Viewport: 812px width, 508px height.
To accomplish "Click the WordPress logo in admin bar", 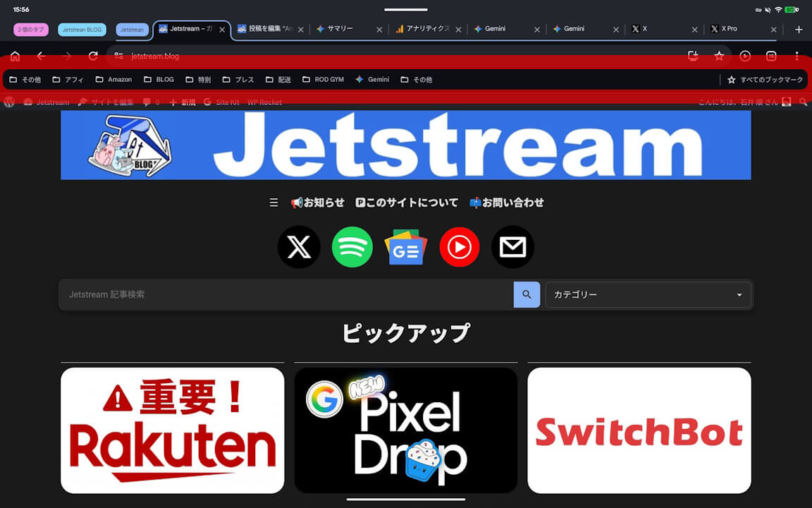I will [x=8, y=102].
